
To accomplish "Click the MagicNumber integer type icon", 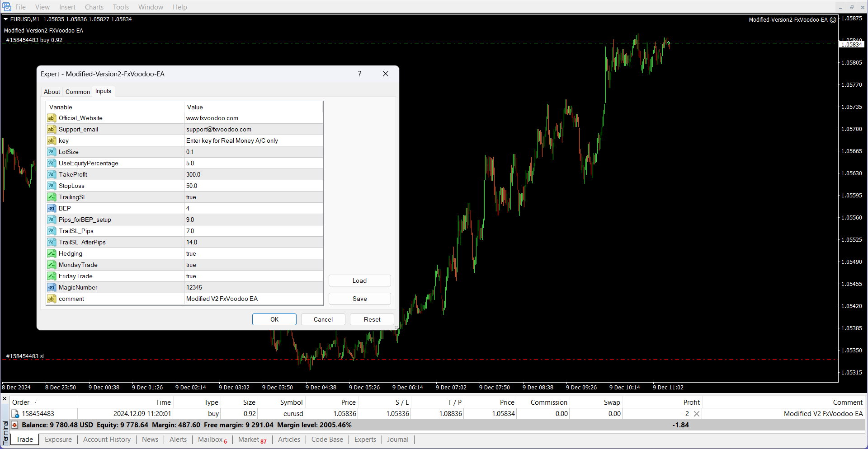I will [52, 287].
